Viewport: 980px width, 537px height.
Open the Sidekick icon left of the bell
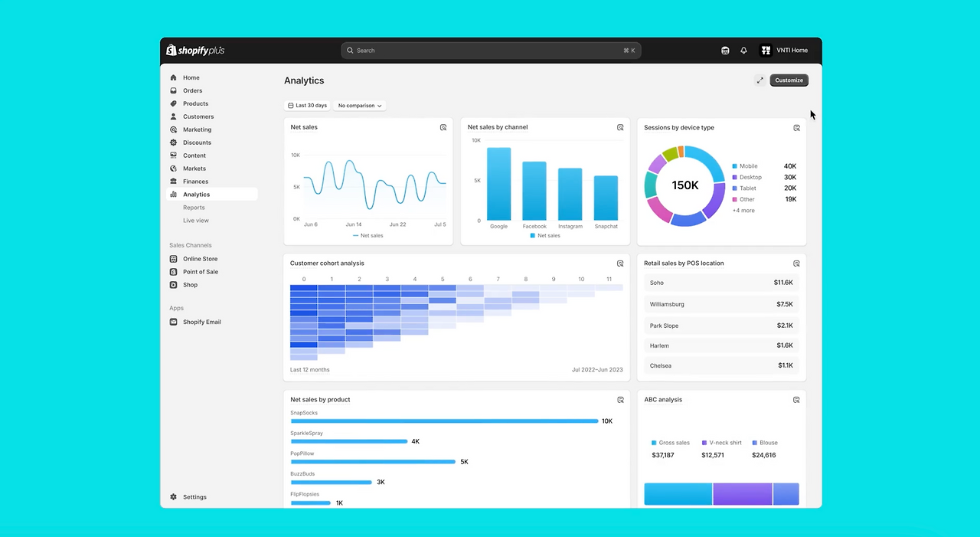(x=725, y=51)
